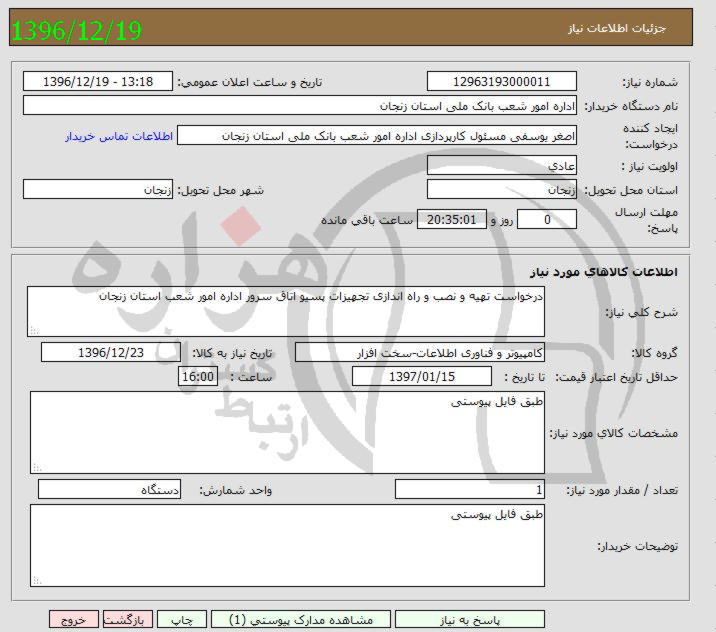Click the اولویت نیاز field عادی
Screen dimensions: 716x632
501,165
